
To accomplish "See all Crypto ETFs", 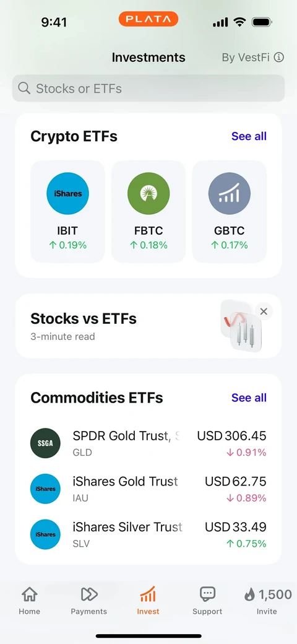I will click(x=249, y=136).
